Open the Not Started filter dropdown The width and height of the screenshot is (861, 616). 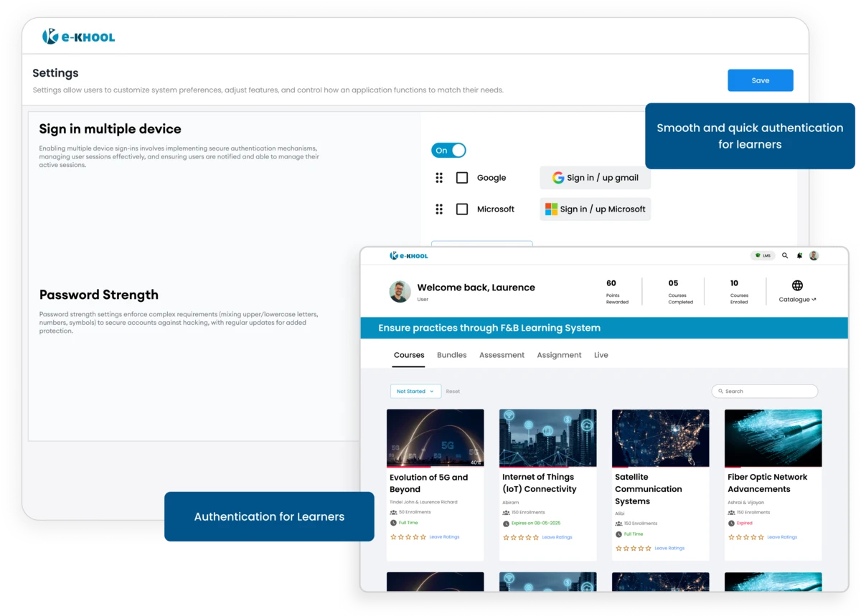pyautogui.click(x=415, y=391)
